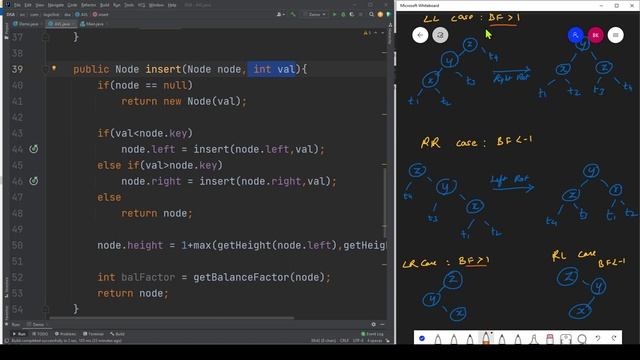Click the AVL breadcrumb in navigation bar

pyautogui.click(x=82, y=14)
